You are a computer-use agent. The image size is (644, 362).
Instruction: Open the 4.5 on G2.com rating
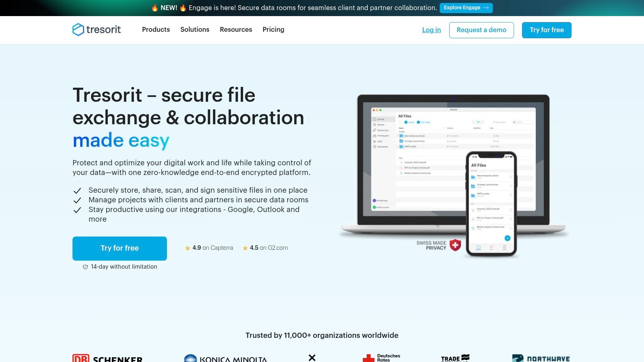(265, 248)
